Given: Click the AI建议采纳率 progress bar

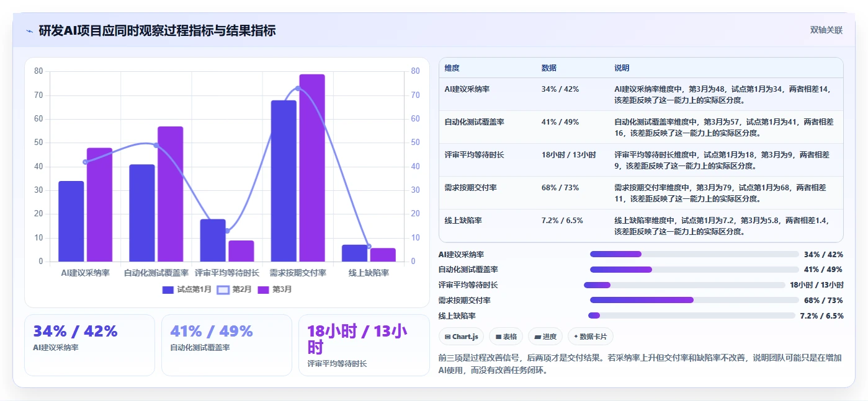Looking at the screenshot, I should coord(694,254).
